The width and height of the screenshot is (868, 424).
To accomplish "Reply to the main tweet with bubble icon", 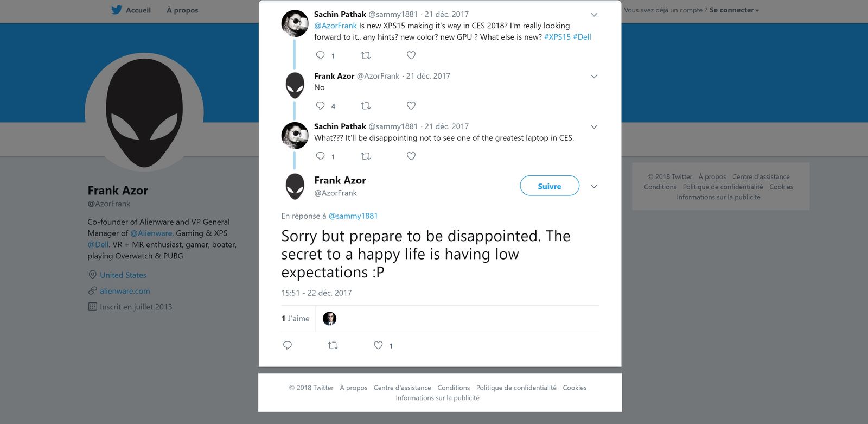I will pyautogui.click(x=288, y=345).
